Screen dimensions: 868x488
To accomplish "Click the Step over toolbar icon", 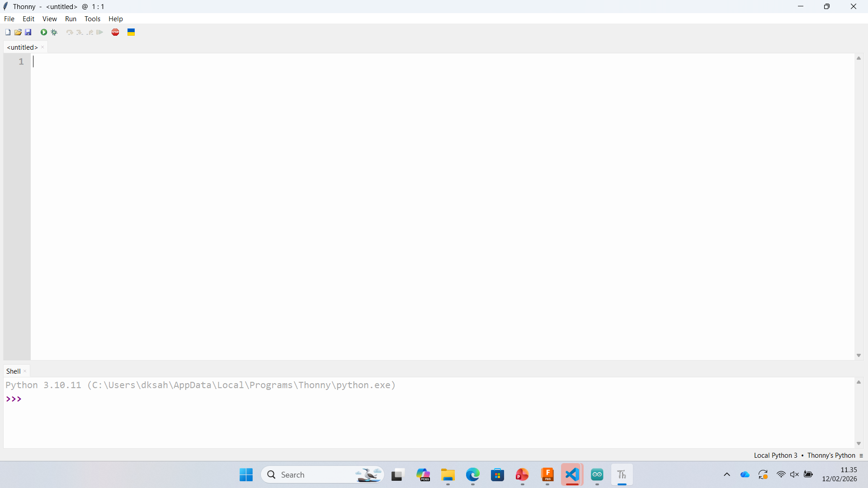I will point(69,32).
